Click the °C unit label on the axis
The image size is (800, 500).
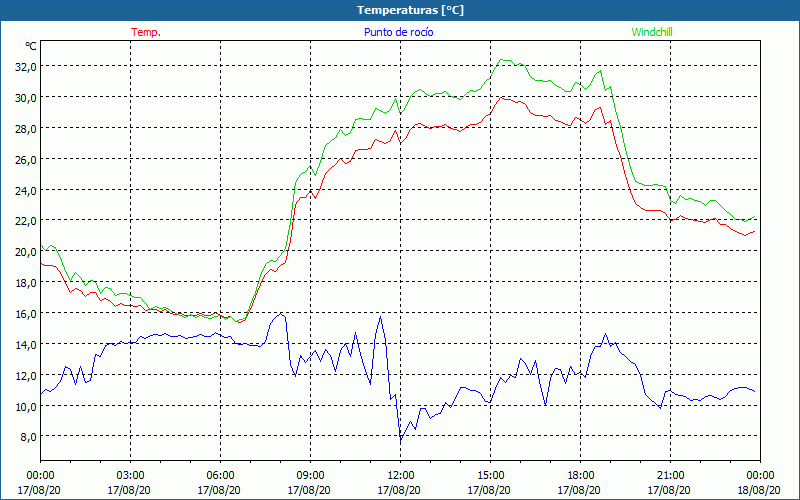(x=31, y=46)
